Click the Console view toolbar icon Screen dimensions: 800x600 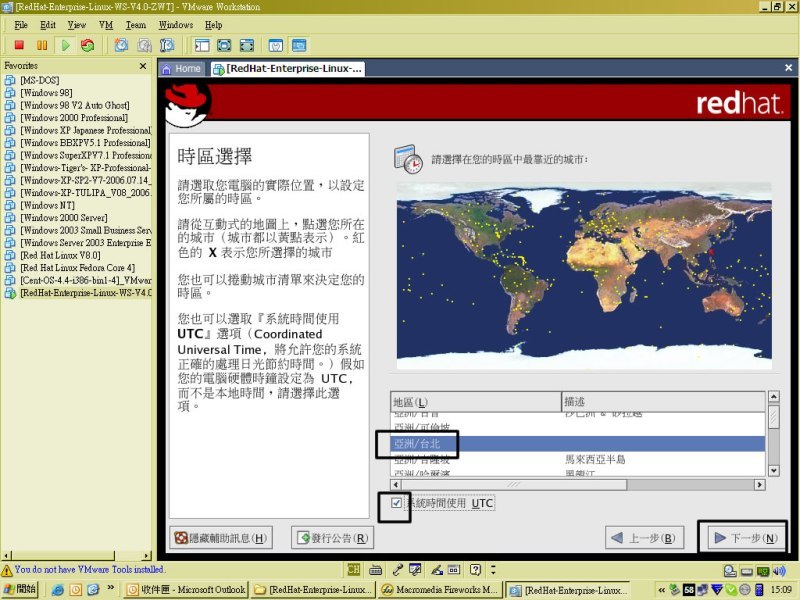point(299,45)
